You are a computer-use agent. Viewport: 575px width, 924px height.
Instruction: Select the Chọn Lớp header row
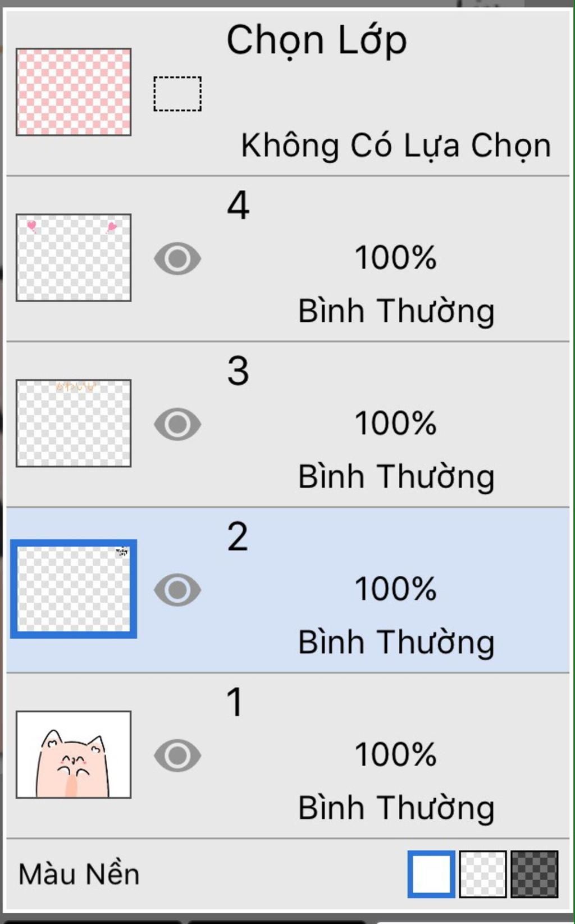tap(287, 93)
